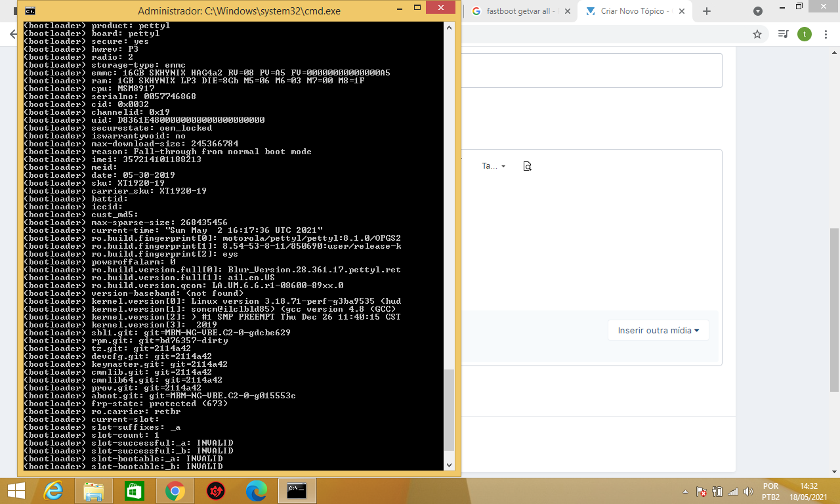
Task: Click the 'uid: D8361E48...' line
Action: pos(144,120)
